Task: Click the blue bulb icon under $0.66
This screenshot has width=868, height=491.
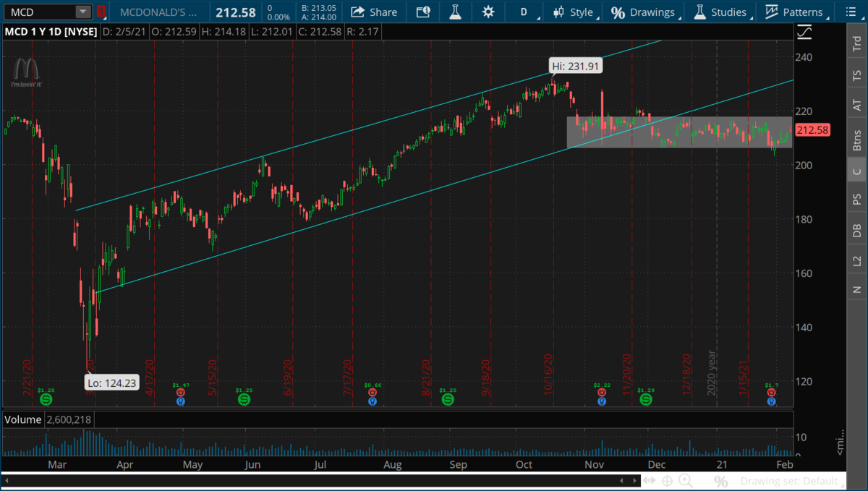Action: pos(373,401)
